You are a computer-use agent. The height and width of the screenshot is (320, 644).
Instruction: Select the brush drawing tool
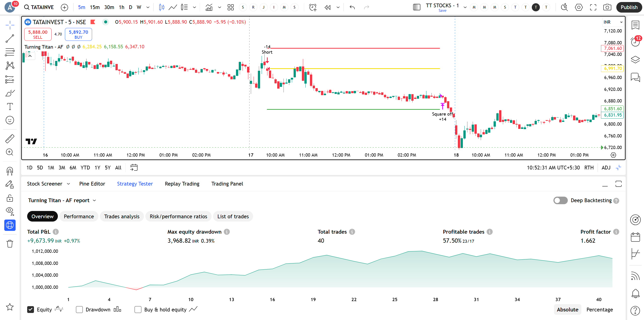(10, 93)
